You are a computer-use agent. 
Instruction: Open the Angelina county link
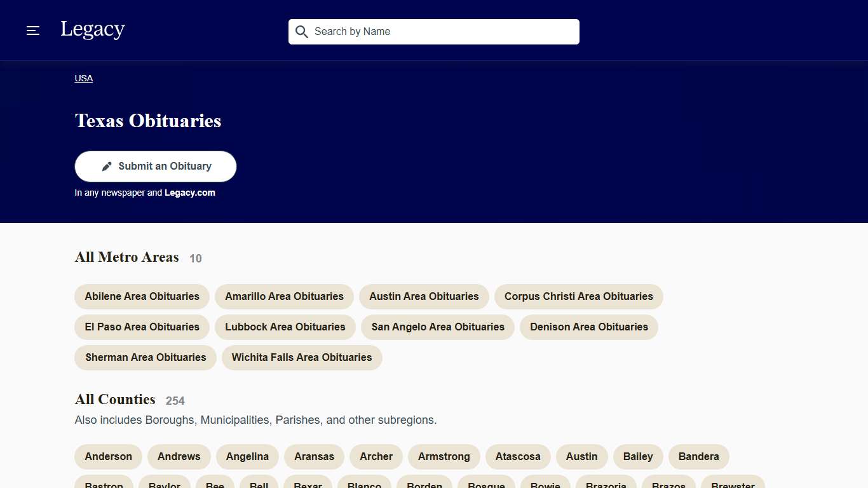coord(247,457)
